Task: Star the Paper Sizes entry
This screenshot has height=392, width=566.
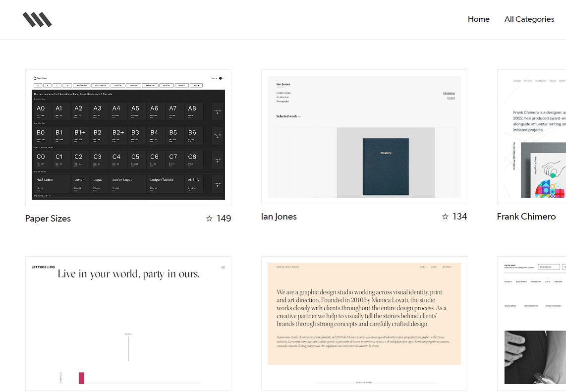Action: tap(209, 219)
